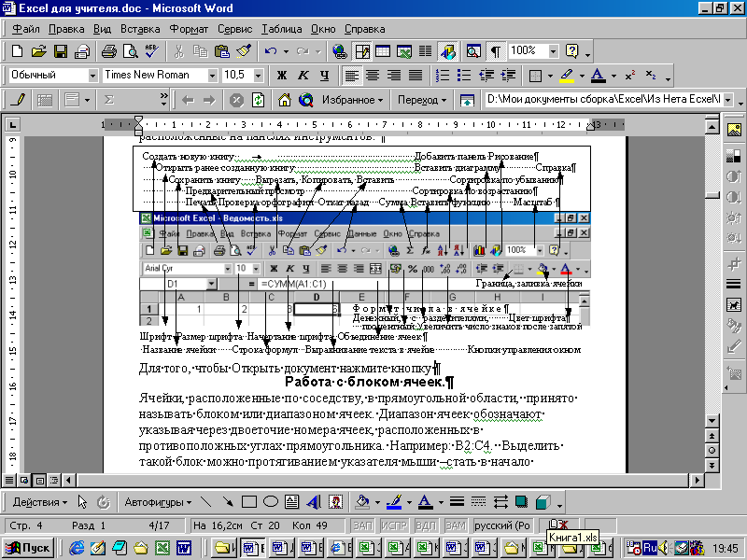This screenshot has width=747, height=560.
Task: Cut selection with scissors icon
Action: (179, 51)
